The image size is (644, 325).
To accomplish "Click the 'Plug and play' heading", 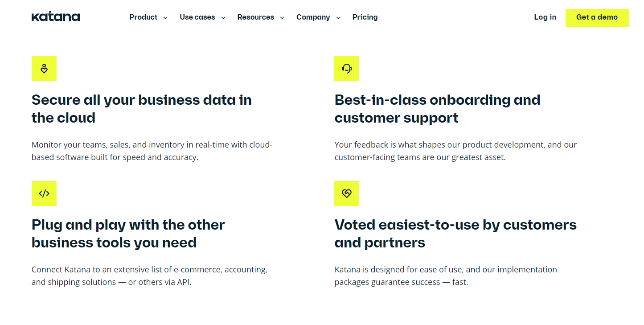I will [128, 234].
